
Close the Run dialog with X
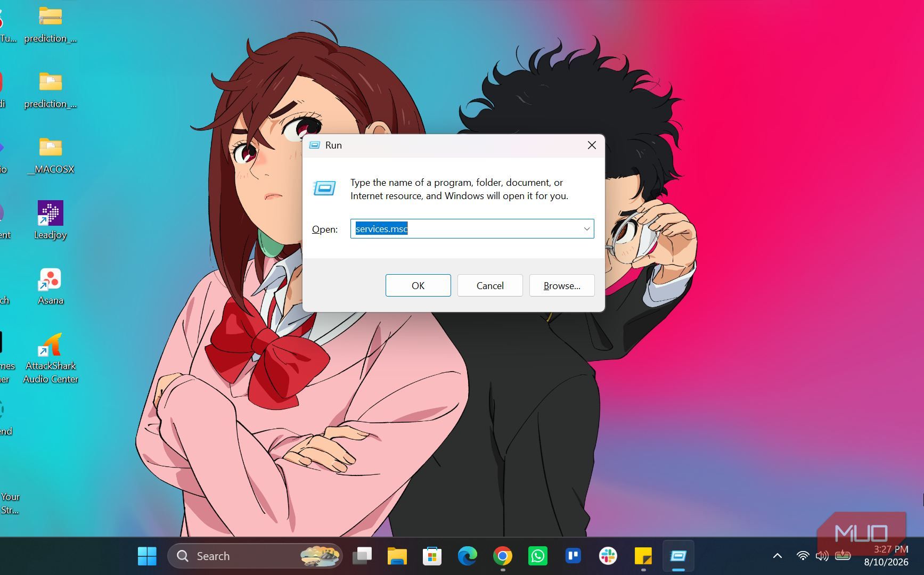pos(592,145)
